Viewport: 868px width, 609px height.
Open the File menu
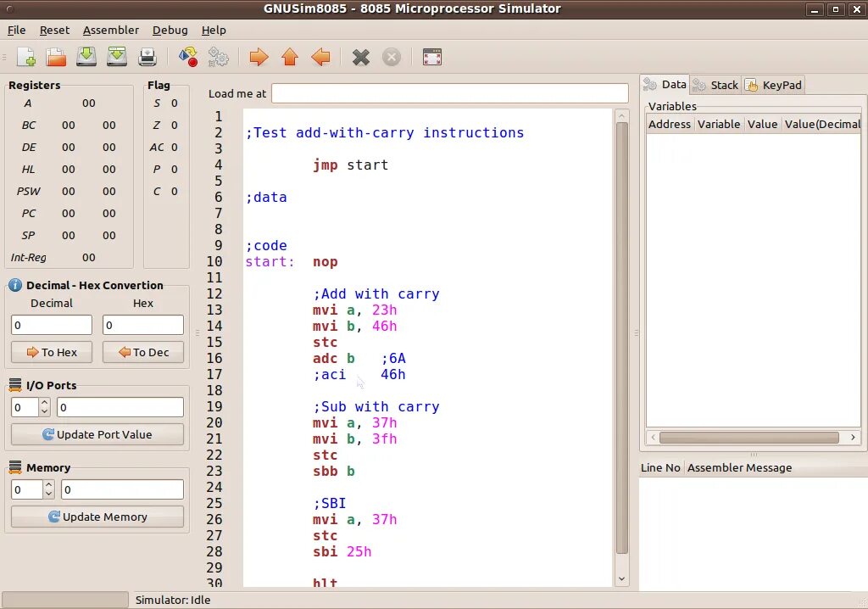[17, 30]
